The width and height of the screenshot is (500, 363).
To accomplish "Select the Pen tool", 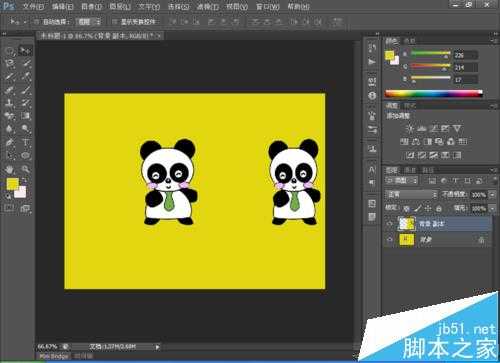I will (10, 143).
